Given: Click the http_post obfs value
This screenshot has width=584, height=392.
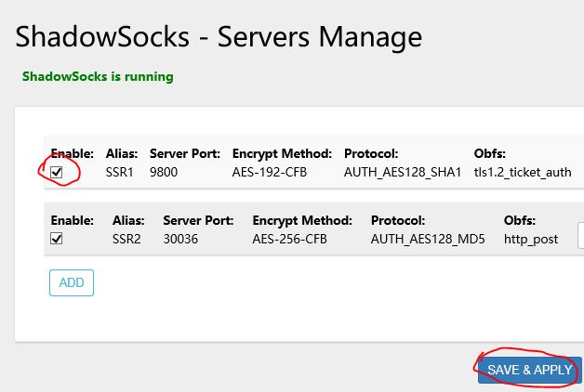Looking at the screenshot, I should pyautogui.click(x=531, y=239).
